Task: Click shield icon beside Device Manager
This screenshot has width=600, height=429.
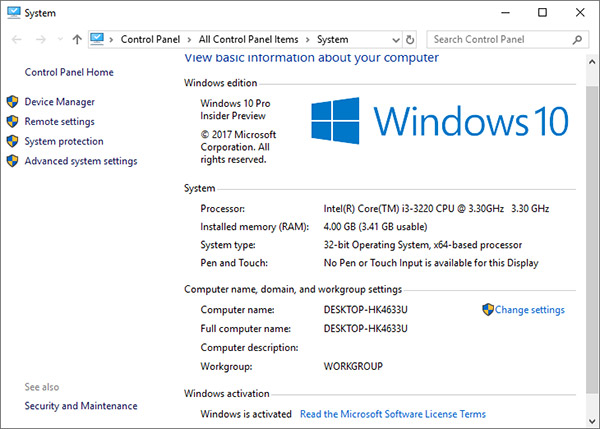Action: (12, 102)
